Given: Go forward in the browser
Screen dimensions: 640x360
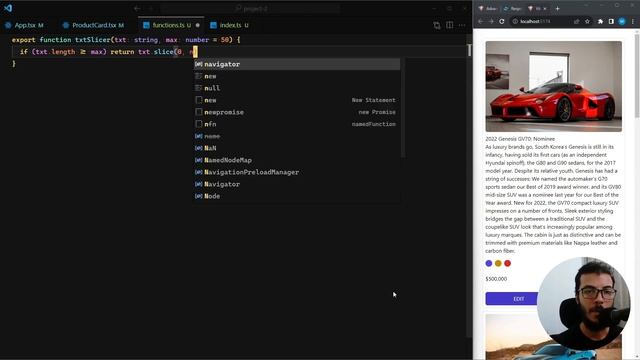Looking at the screenshot, I should click(491, 21).
